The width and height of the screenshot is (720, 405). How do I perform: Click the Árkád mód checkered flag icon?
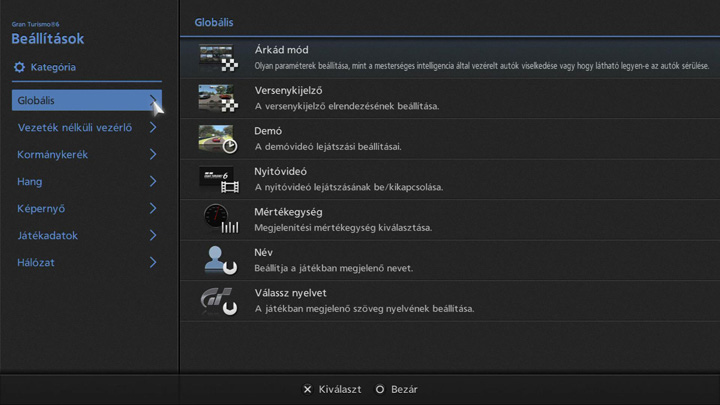(x=217, y=58)
